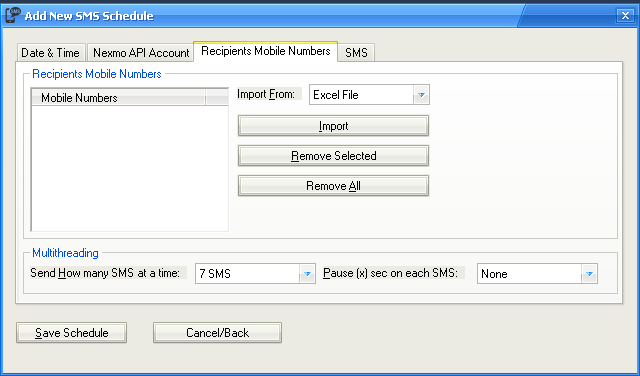This screenshot has width=640, height=376.
Task: Click the Send How many SMS label
Action: [105, 273]
